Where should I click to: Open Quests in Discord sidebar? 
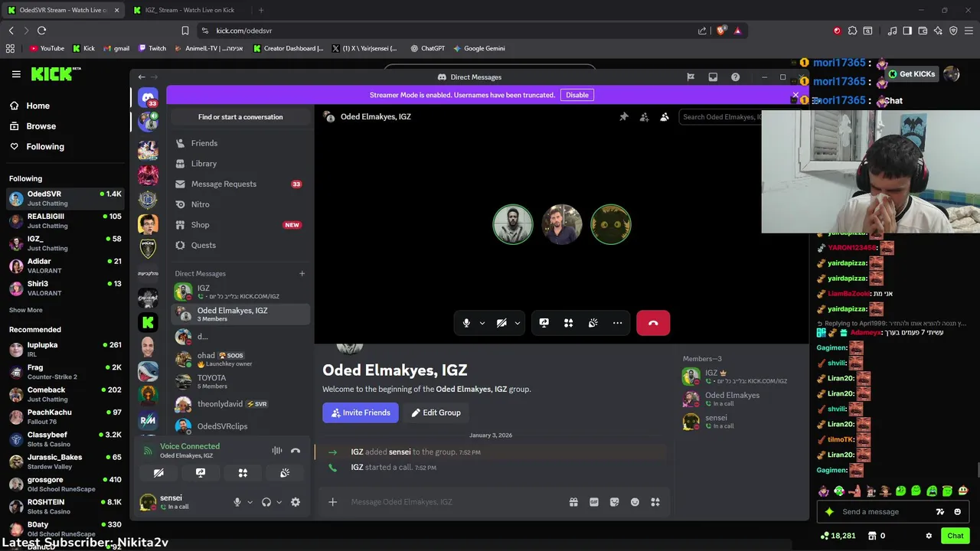click(x=240, y=245)
